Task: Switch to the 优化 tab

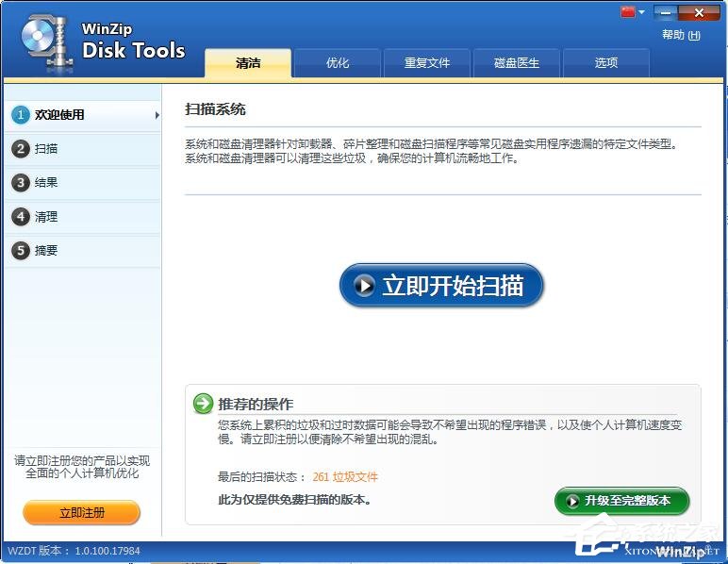Action: coord(337,62)
